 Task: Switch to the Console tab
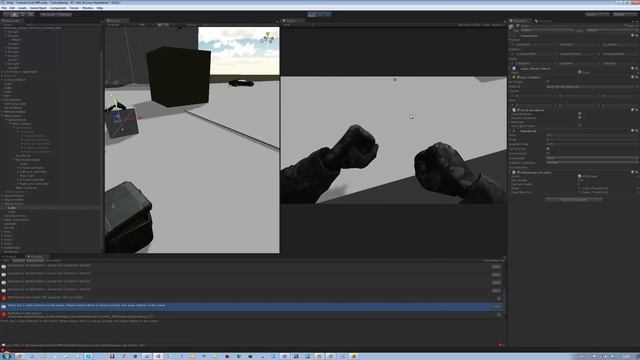[x=36, y=257]
